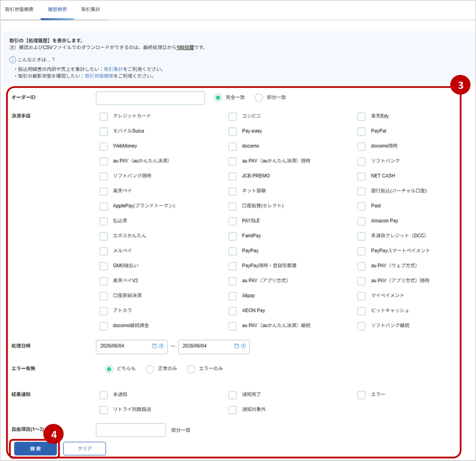Enable the Amazon Pay checkbox

(361, 221)
